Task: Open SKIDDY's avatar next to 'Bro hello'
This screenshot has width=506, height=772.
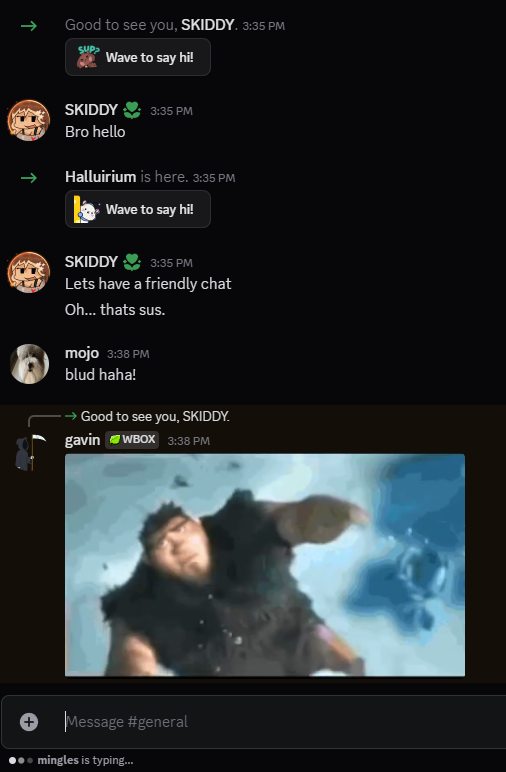Action: click(x=29, y=120)
